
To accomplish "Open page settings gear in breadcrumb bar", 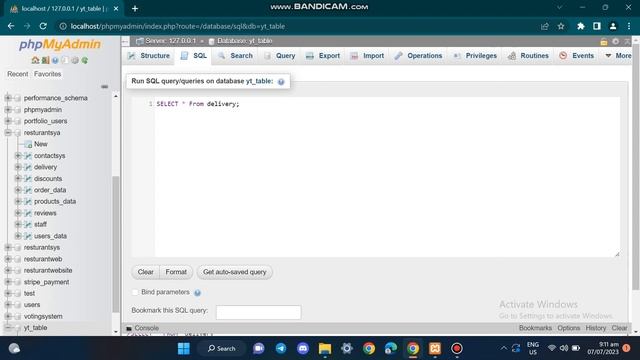I will (x=616, y=41).
